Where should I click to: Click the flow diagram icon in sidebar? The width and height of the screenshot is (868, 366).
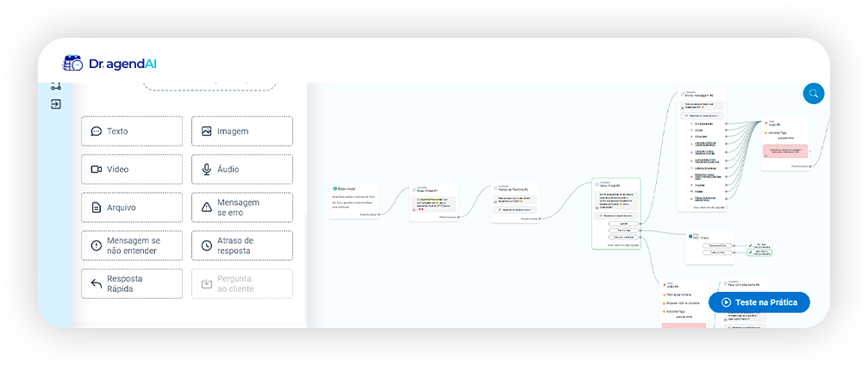coord(55,86)
